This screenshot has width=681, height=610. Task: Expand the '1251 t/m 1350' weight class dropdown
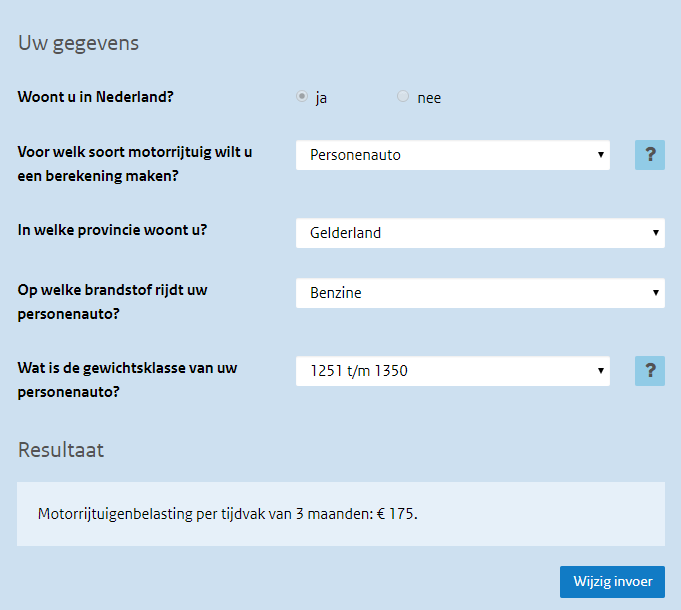coord(452,371)
